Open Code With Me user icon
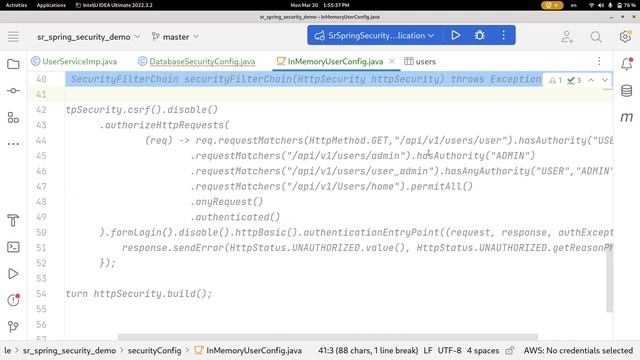 point(567,37)
